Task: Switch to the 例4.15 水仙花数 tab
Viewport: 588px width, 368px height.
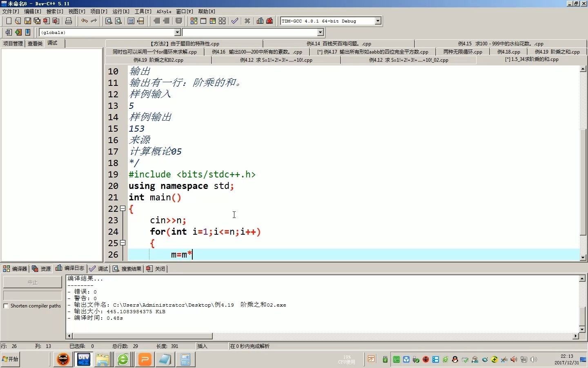Action: [x=501, y=44]
